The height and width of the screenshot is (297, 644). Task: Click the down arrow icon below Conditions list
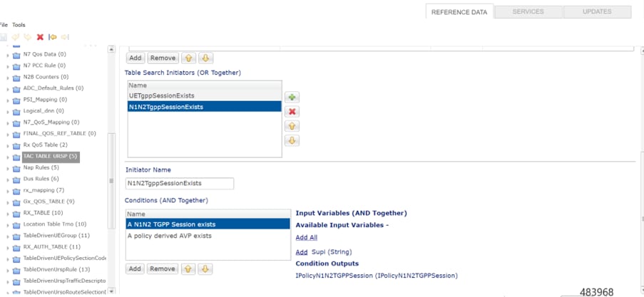(x=205, y=269)
